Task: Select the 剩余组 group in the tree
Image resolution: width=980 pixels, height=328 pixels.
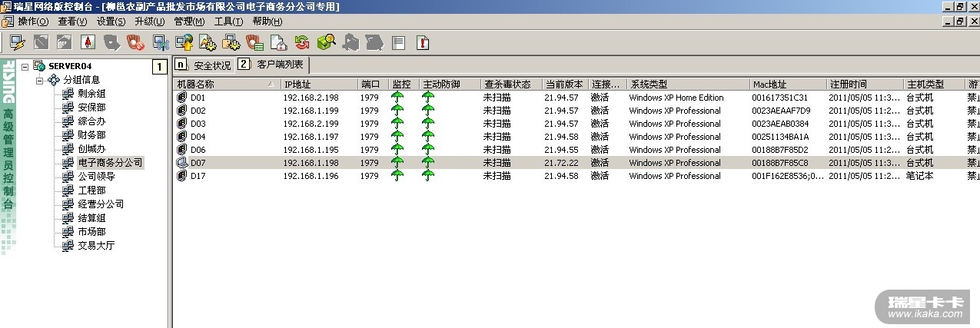Action: pos(91,94)
